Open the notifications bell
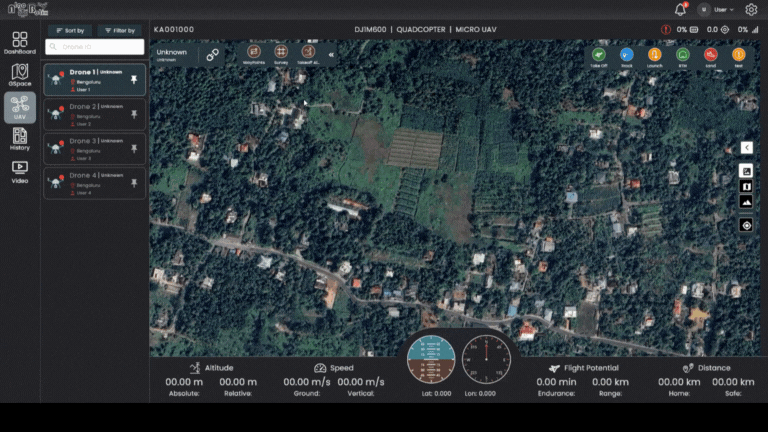 tap(681, 9)
